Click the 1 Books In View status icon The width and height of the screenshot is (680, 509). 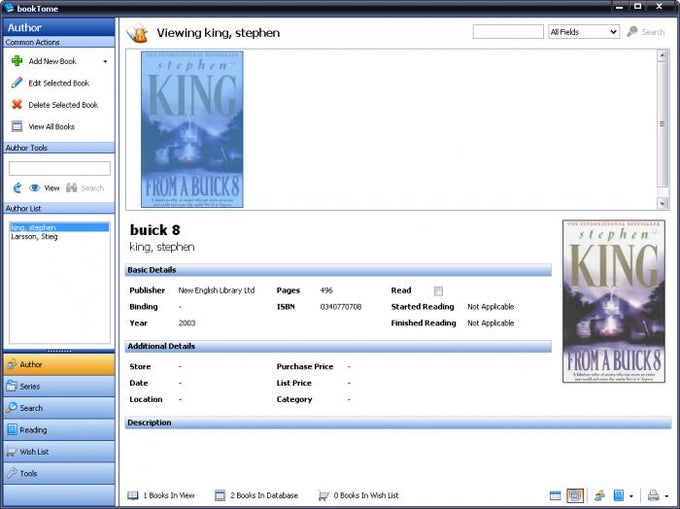click(132, 495)
